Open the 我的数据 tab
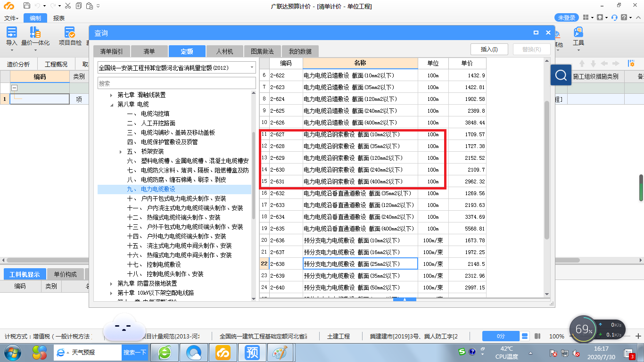Screen dimensions: 644x362 (300, 51)
